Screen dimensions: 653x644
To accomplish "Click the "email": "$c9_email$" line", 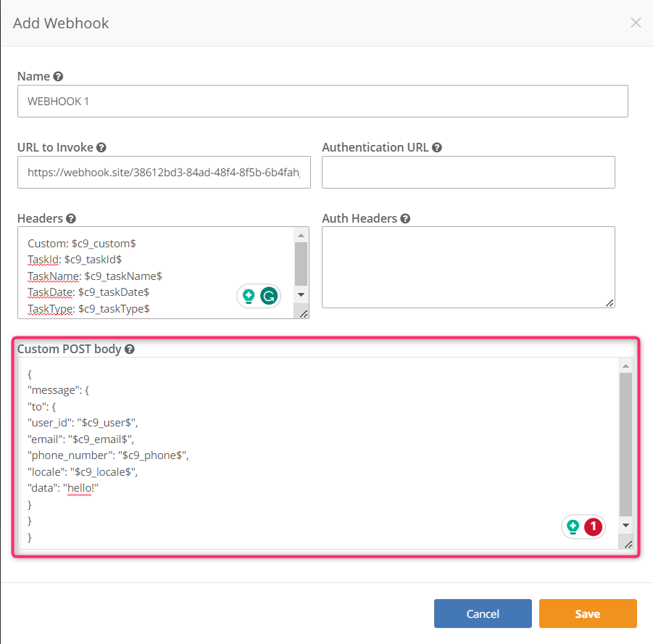I will tap(80, 439).
